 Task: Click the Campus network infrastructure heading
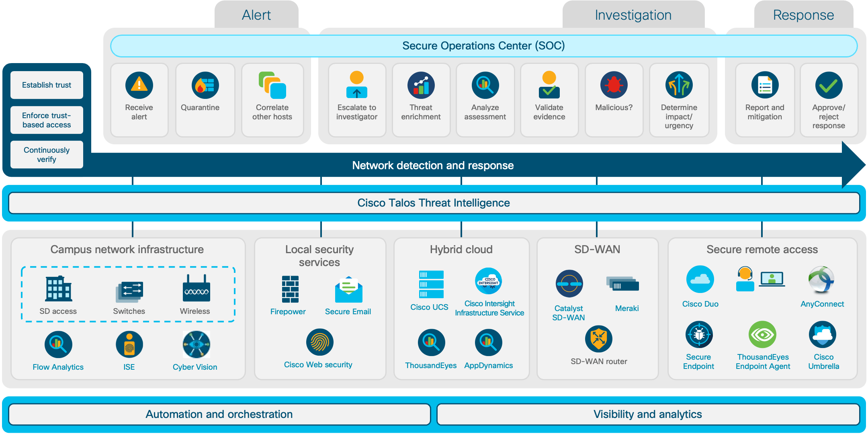point(127,249)
